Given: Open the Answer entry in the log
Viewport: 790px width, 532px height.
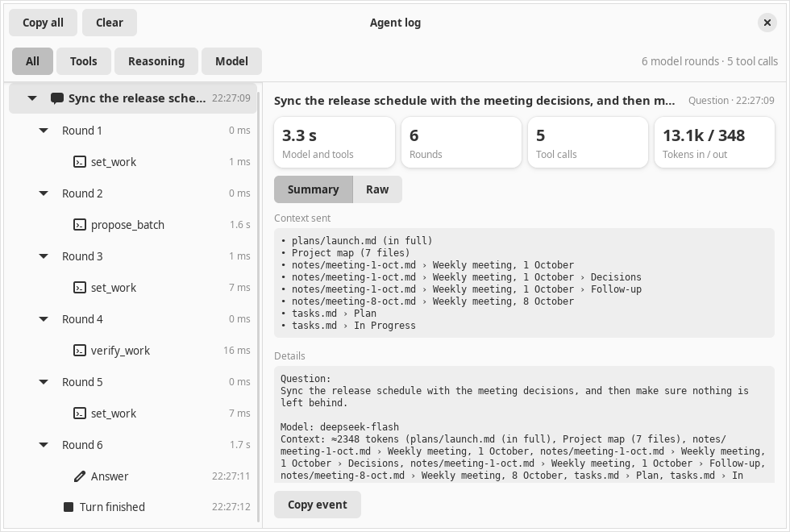Looking at the screenshot, I should point(133,476).
